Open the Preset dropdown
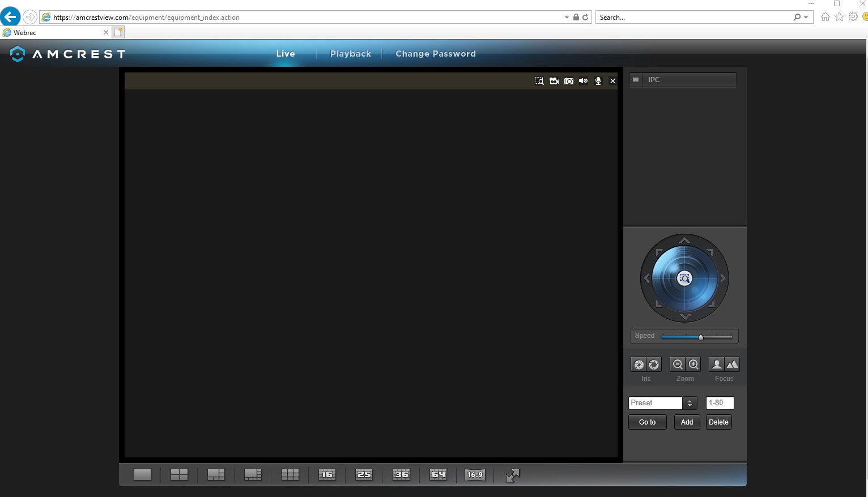 (x=690, y=403)
